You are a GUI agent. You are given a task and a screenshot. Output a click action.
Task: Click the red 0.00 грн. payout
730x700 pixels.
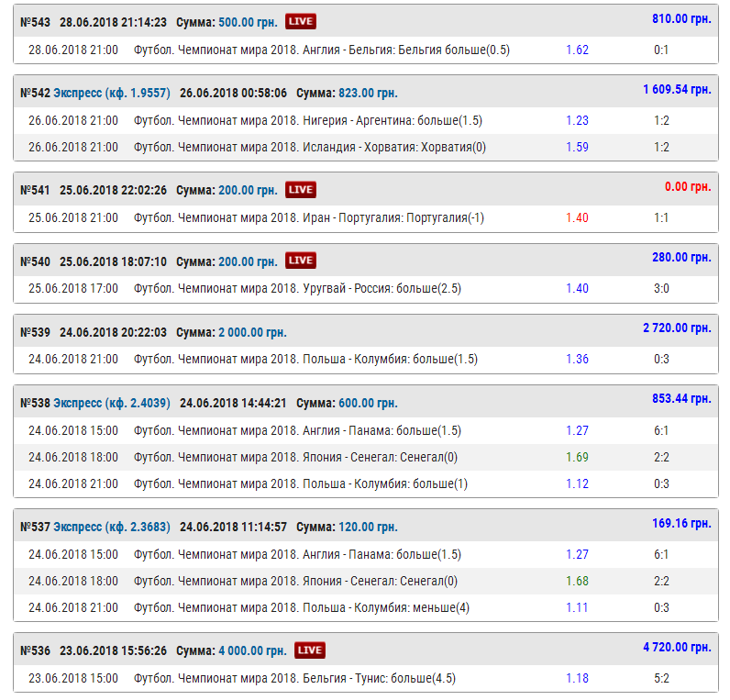point(688,187)
